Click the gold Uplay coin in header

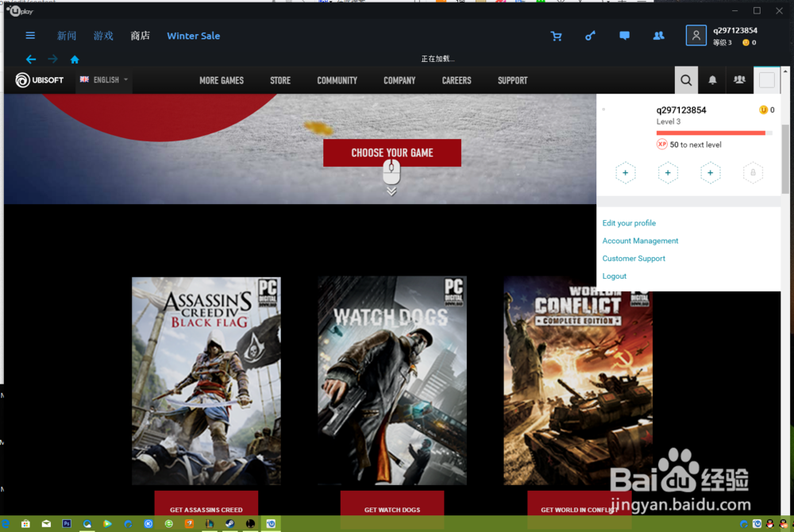[746, 43]
